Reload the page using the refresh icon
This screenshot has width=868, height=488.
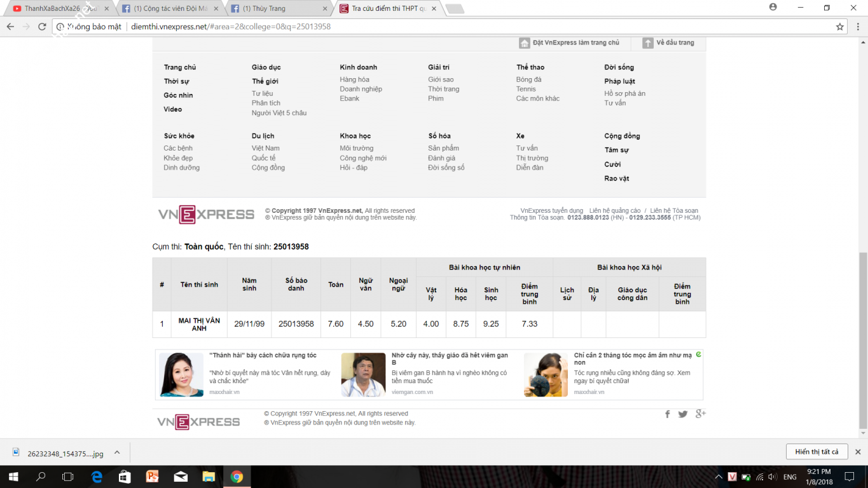(x=42, y=27)
